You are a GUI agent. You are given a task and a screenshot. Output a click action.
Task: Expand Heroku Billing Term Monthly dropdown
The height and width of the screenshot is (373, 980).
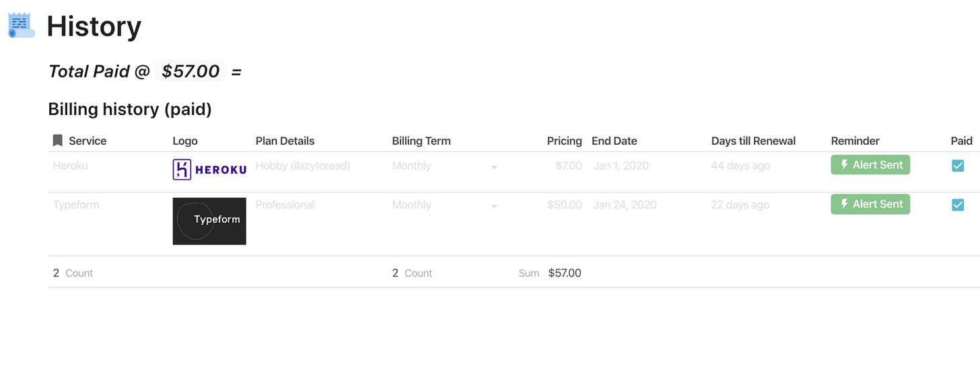[494, 167]
